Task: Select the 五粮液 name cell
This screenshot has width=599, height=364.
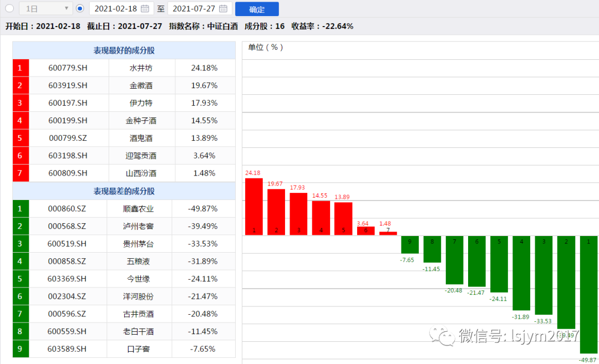Action: (x=138, y=262)
